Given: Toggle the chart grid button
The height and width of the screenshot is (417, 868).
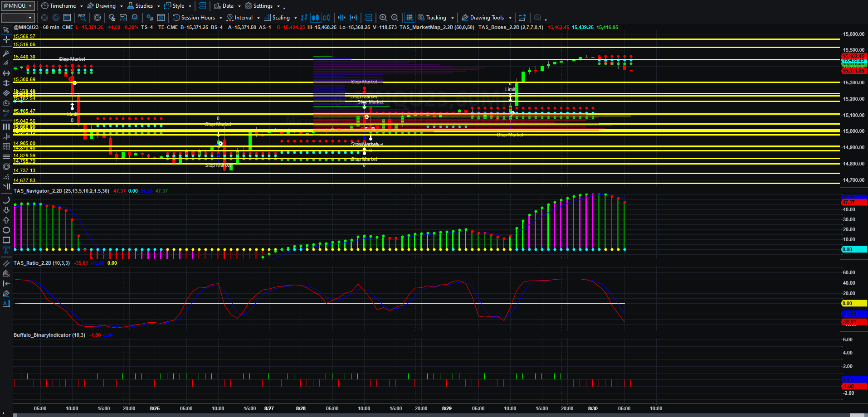Looking at the screenshot, I should click(409, 18).
